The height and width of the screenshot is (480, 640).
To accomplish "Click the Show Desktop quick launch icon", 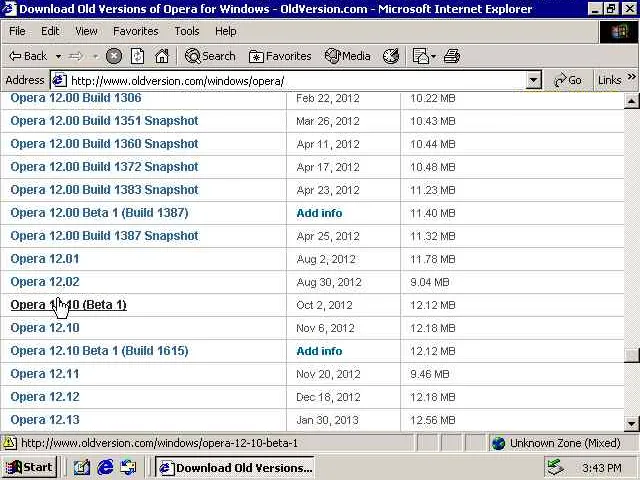I will click(x=128, y=467).
